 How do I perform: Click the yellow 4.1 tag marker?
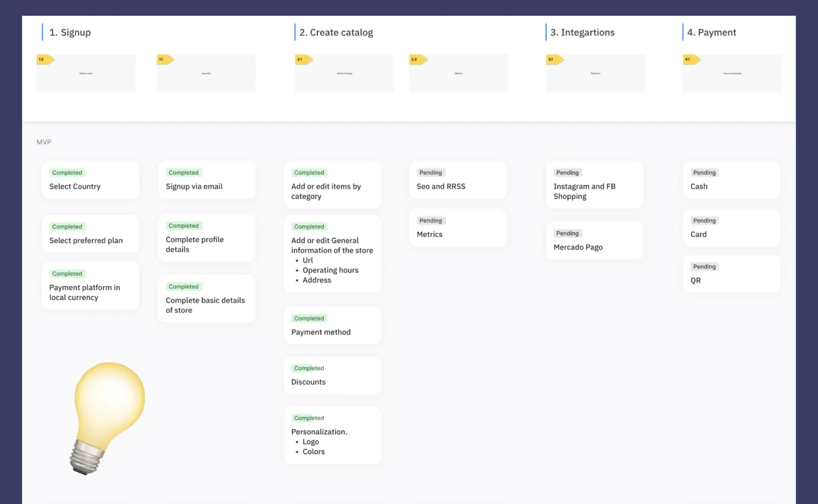pos(691,59)
